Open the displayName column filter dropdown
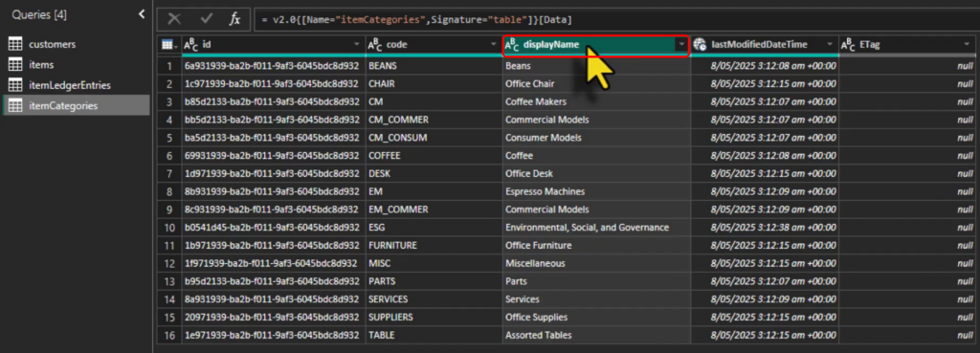980x353 pixels. [680, 45]
